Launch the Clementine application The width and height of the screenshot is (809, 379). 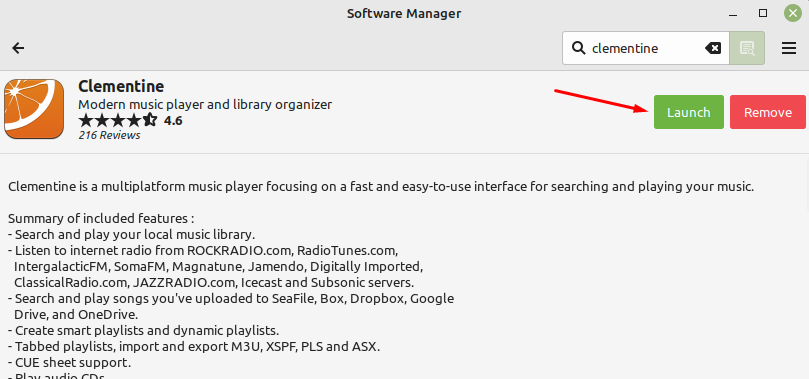tap(689, 112)
